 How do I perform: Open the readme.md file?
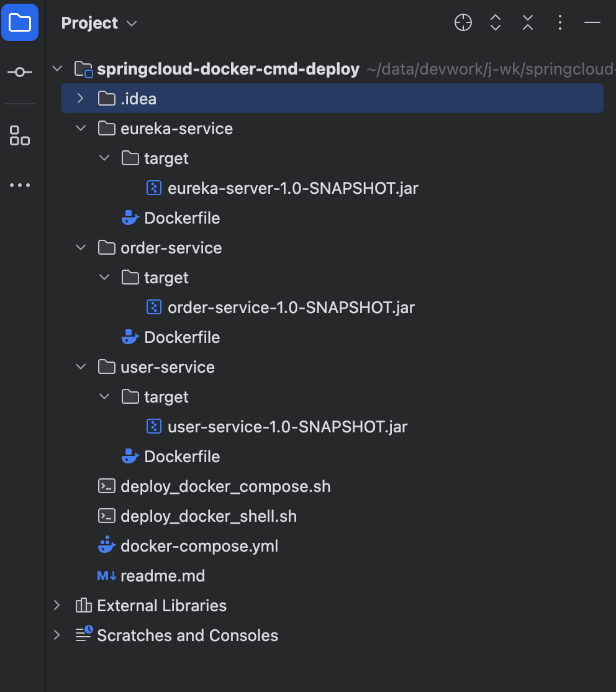click(163, 576)
